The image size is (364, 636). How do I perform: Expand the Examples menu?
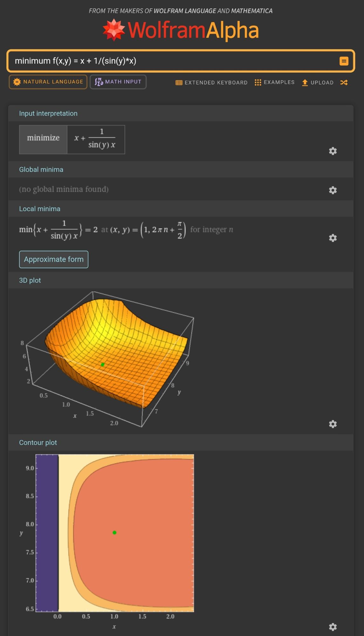(275, 82)
